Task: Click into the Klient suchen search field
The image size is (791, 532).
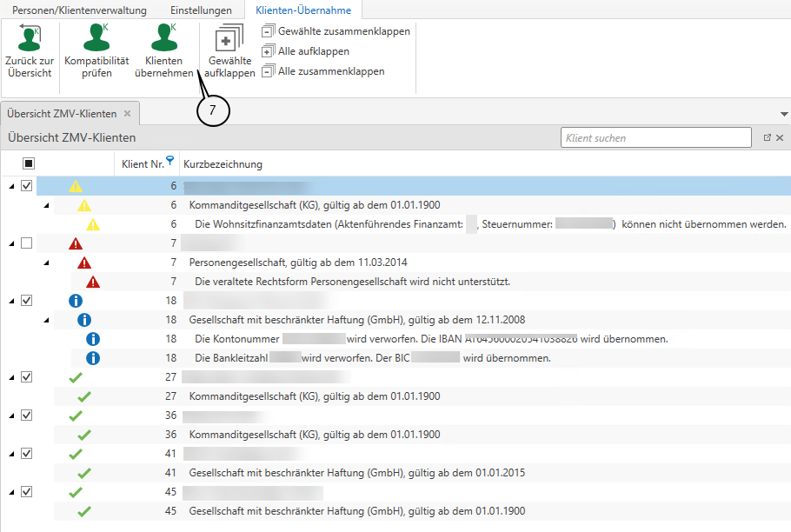Action: tap(655, 138)
